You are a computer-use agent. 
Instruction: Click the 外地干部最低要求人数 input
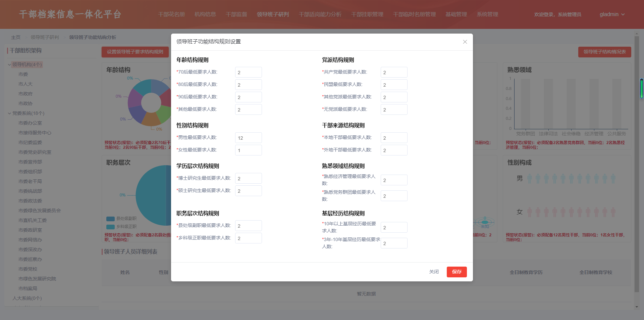coord(394,150)
